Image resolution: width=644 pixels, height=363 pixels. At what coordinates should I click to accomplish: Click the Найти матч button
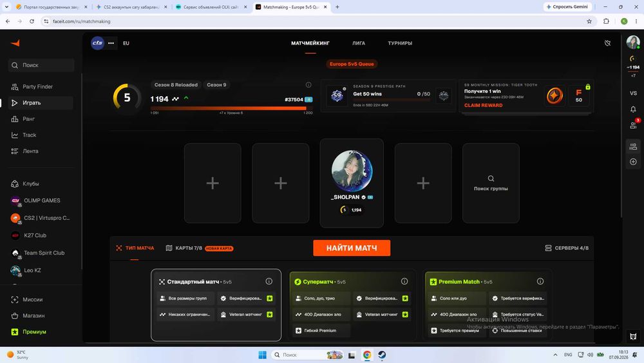click(x=352, y=248)
